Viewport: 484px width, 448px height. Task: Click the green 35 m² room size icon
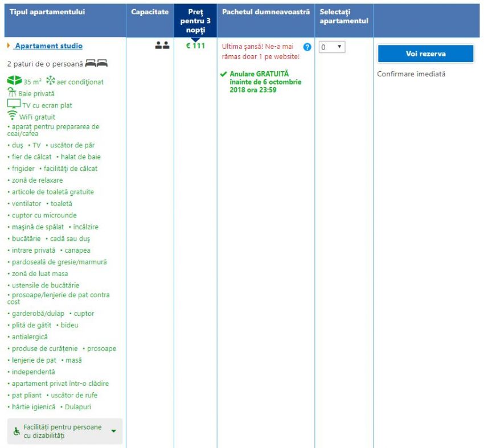pyautogui.click(x=14, y=81)
